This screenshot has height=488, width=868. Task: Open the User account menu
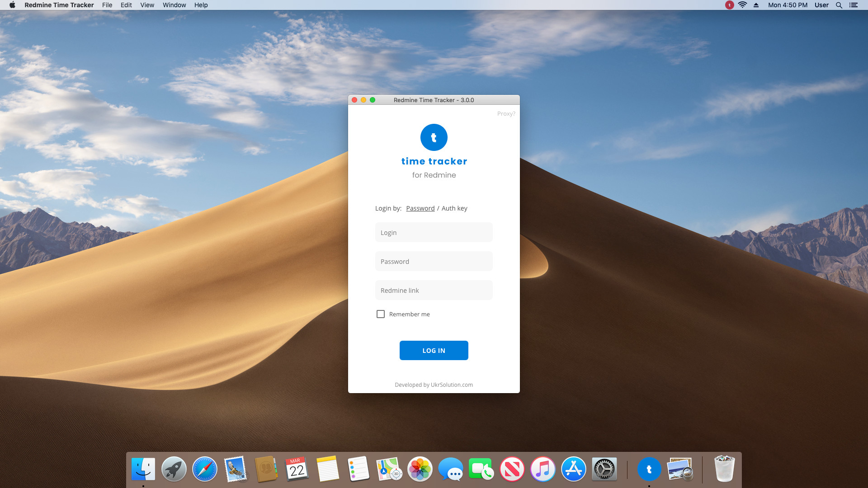pyautogui.click(x=821, y=5)
